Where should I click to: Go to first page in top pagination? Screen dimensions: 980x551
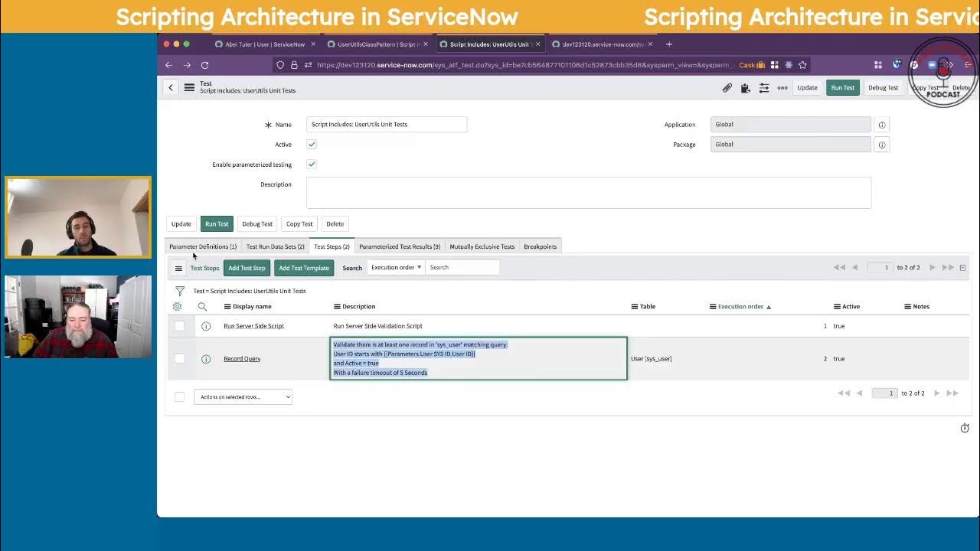click(x=840, y=267)
